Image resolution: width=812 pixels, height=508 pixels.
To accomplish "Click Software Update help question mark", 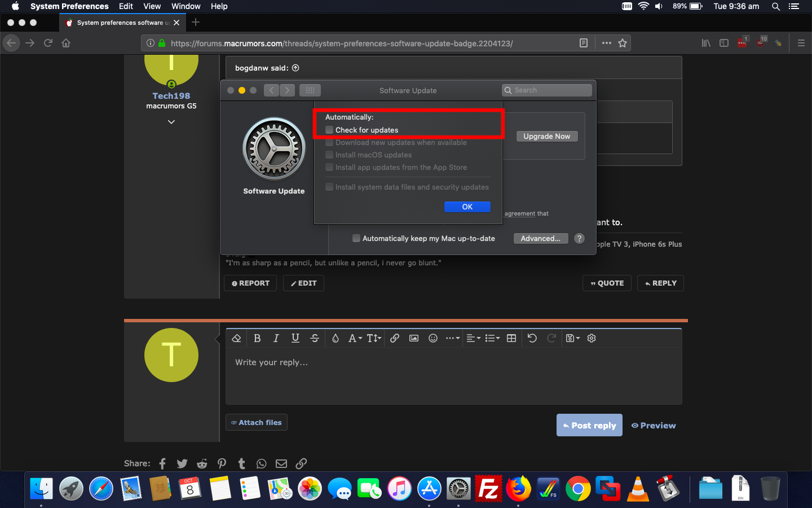I will (579, 238).
